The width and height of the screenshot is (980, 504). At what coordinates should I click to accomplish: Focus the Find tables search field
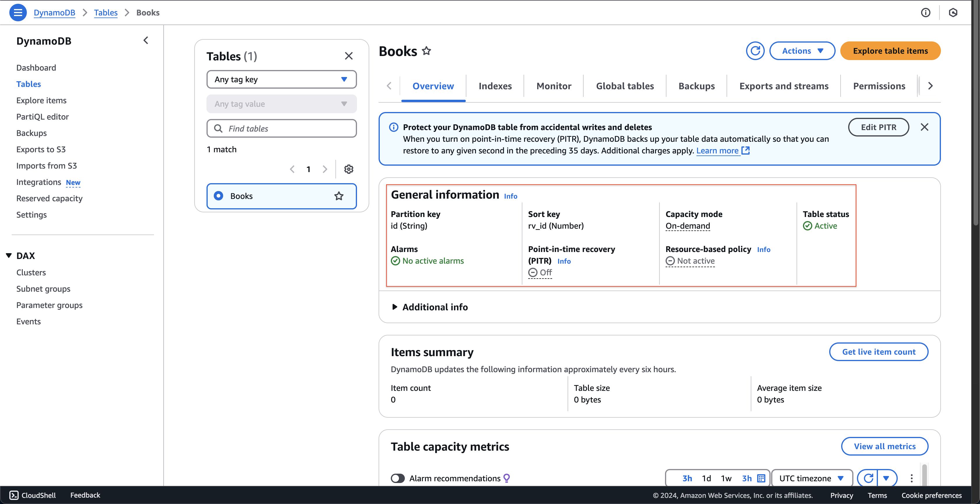tap(281, 128)
